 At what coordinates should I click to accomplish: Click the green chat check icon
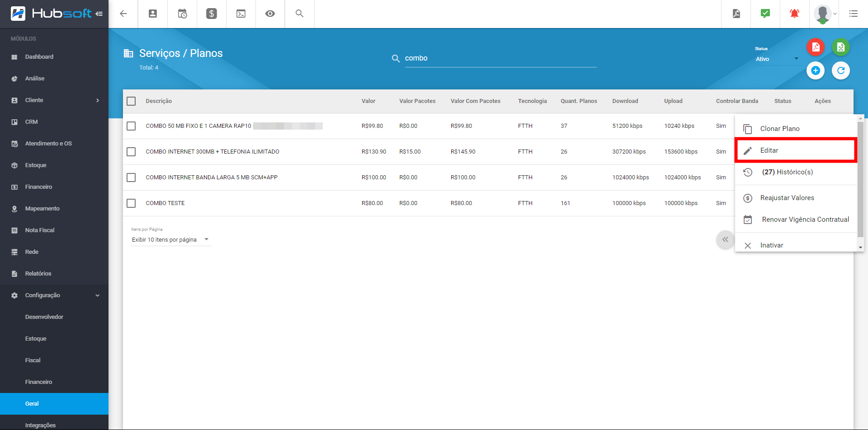[x=765, y=14]
